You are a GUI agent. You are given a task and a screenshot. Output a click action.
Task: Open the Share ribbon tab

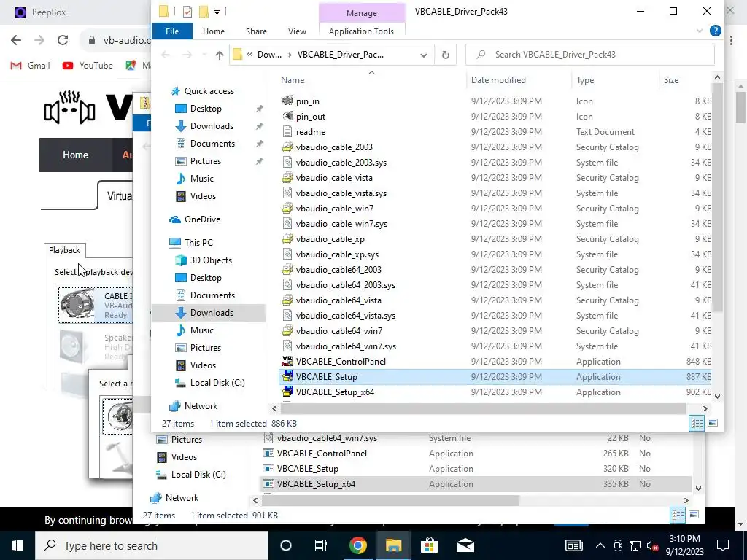256,31
